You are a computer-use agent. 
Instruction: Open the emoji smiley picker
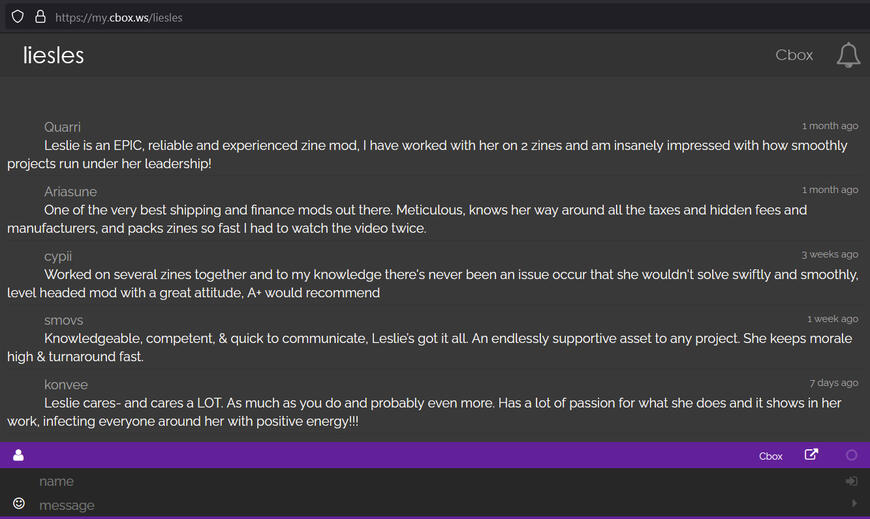[18, 503]
